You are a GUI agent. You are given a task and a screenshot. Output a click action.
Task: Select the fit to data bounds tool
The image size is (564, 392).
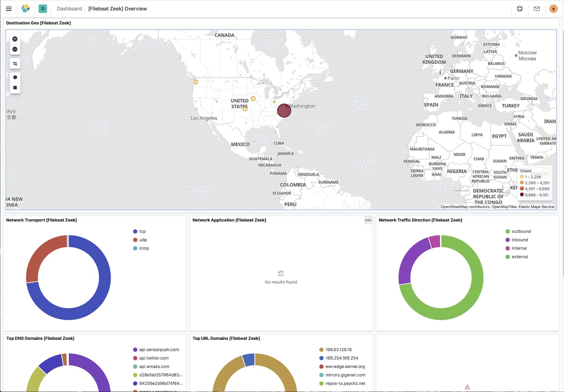pos(15,64)
